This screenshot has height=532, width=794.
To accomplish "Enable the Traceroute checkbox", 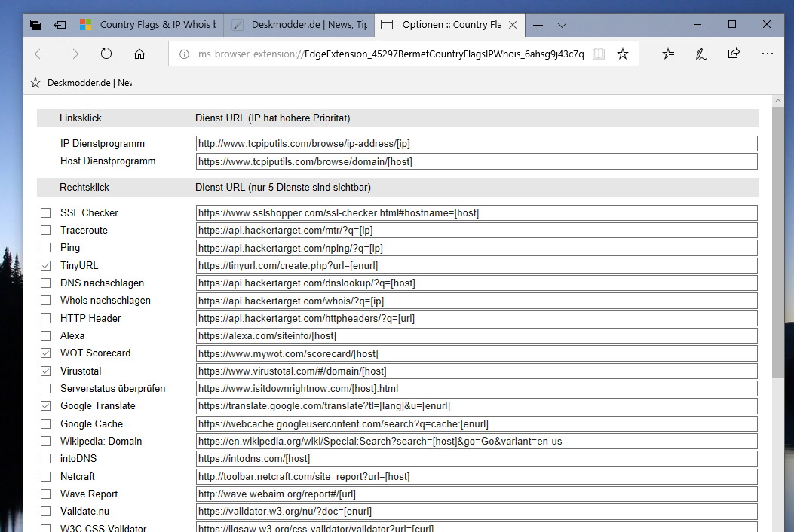I will 45,231.
